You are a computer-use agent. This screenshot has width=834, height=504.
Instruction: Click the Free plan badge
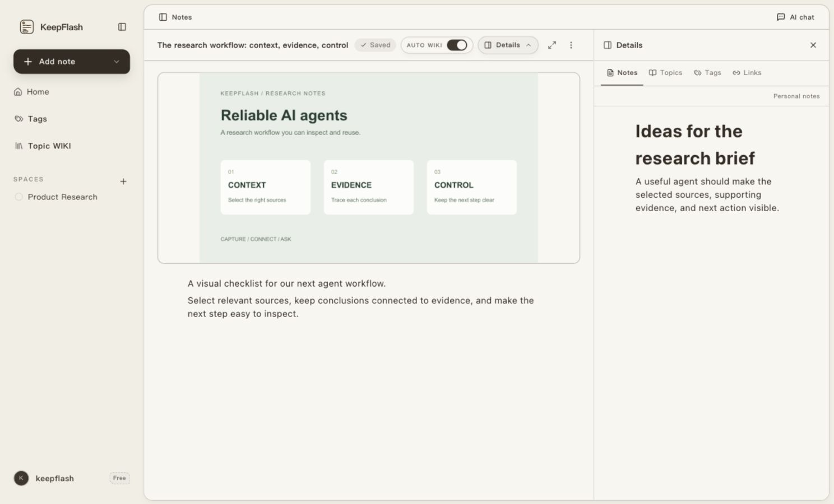pos(119,478)
